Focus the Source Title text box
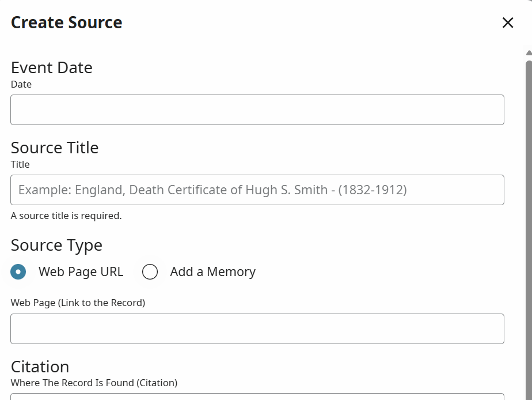This screenshot has width=532, height=400. click(x=257, y=190)
